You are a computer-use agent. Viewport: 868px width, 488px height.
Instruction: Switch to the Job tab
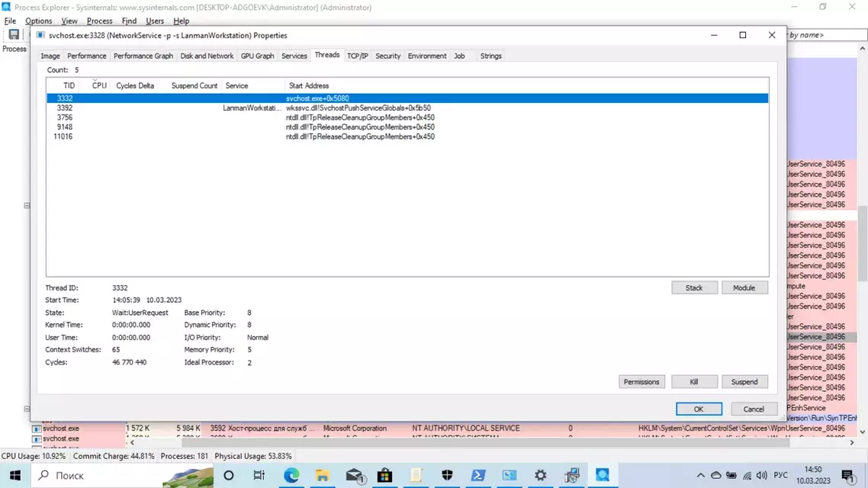459,56
